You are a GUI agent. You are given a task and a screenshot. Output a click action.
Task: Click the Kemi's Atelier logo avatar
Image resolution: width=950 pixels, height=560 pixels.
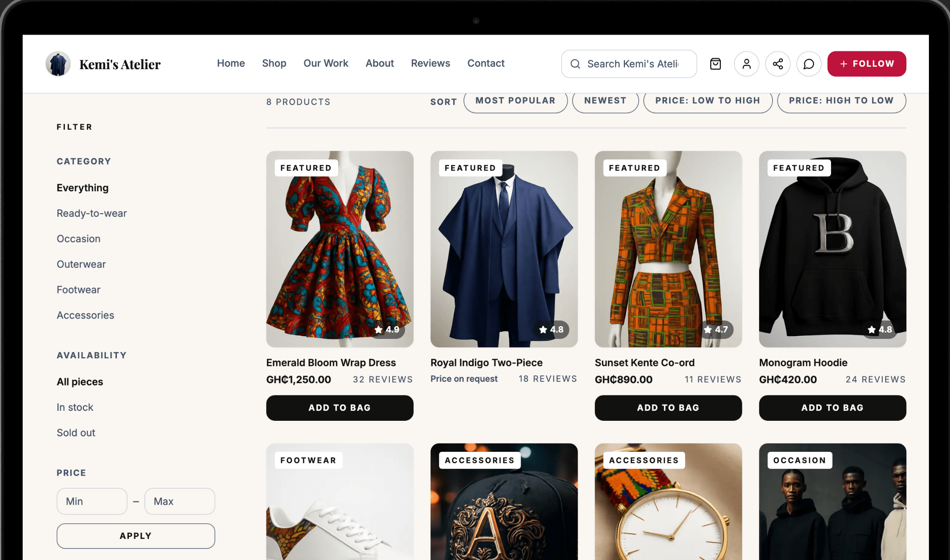58,64
